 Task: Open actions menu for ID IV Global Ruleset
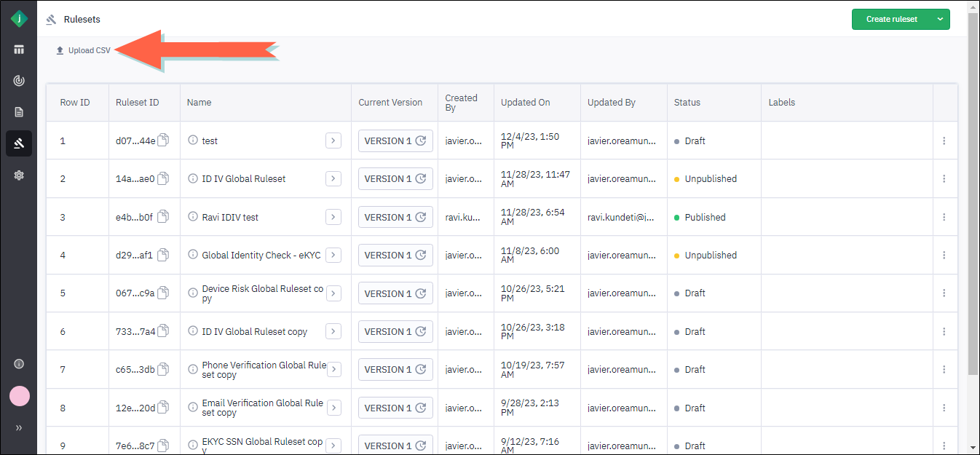point(944,178)
